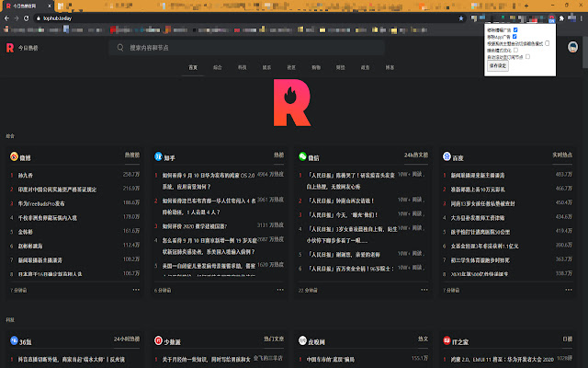This screenshot has width=588, height=368.
Task: Select the 首页 navigation tab
Action: pyautogui.click(x=193, y=67)
